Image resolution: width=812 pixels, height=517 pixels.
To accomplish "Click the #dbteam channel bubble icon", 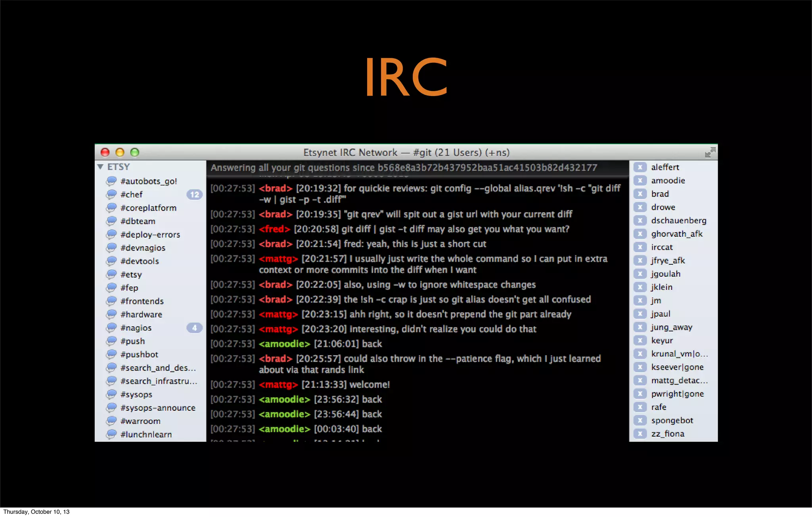I will [111, 221].
